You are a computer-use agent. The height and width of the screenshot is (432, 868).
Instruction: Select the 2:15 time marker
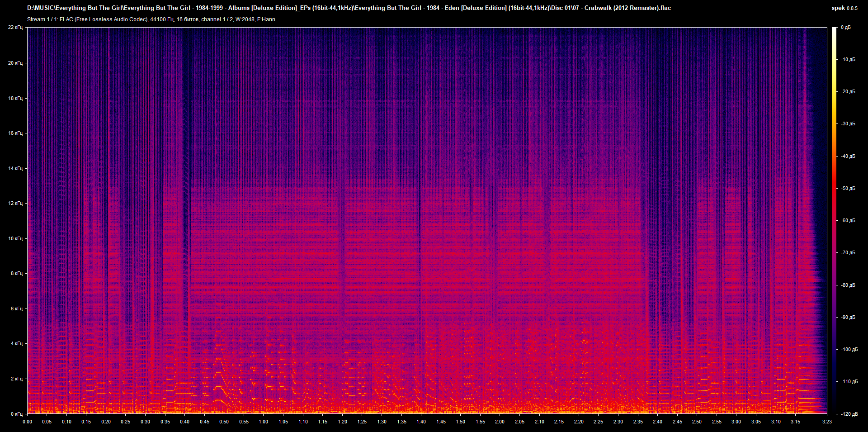click(559, 422)
